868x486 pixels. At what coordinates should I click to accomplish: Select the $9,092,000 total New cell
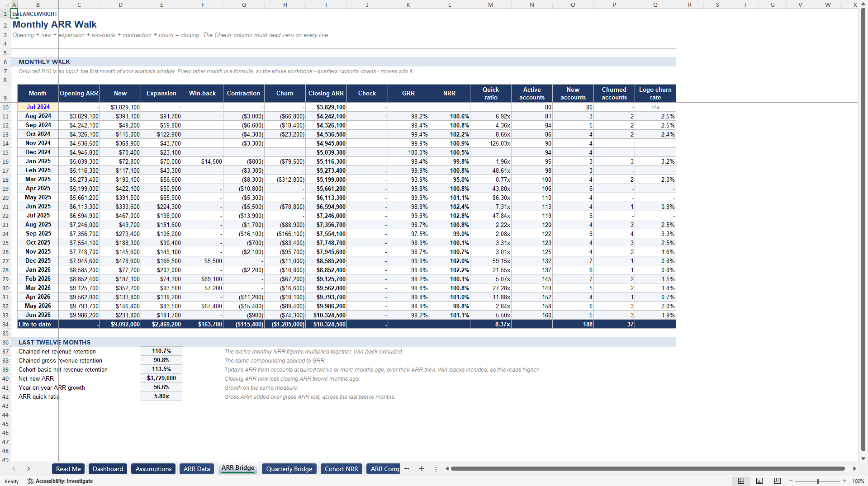click(x=120, y=324)
